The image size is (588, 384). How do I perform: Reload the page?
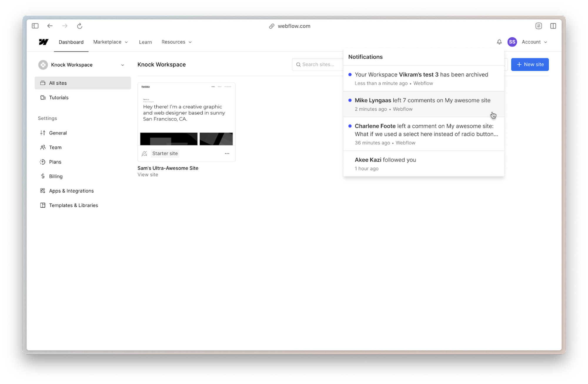(80, 26)
